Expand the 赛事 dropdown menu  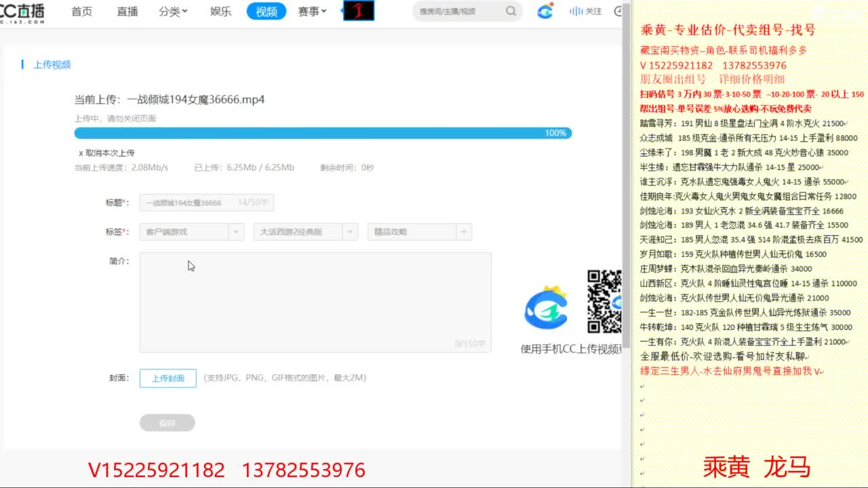[x=312, y=12]
